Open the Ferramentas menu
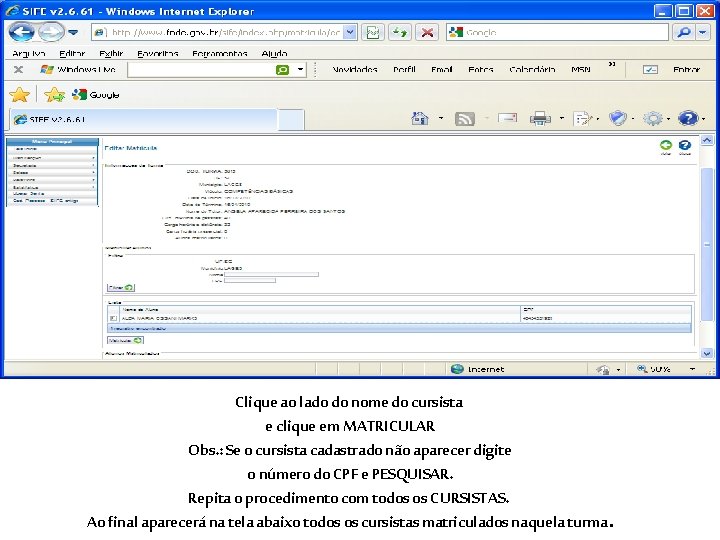This screenshot has width=720, height=540. pos(219,54)
